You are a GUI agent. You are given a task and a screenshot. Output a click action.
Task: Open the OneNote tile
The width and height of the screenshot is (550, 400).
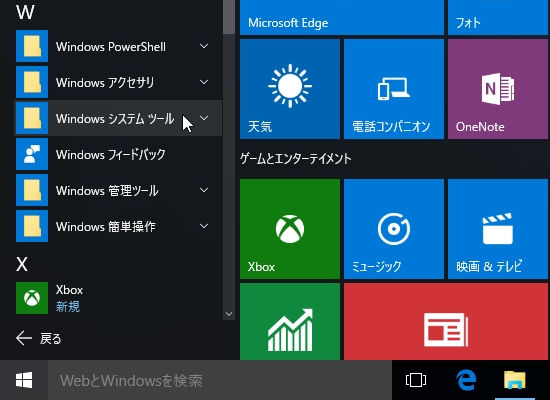pyautogui.click(x=498, y=89)
